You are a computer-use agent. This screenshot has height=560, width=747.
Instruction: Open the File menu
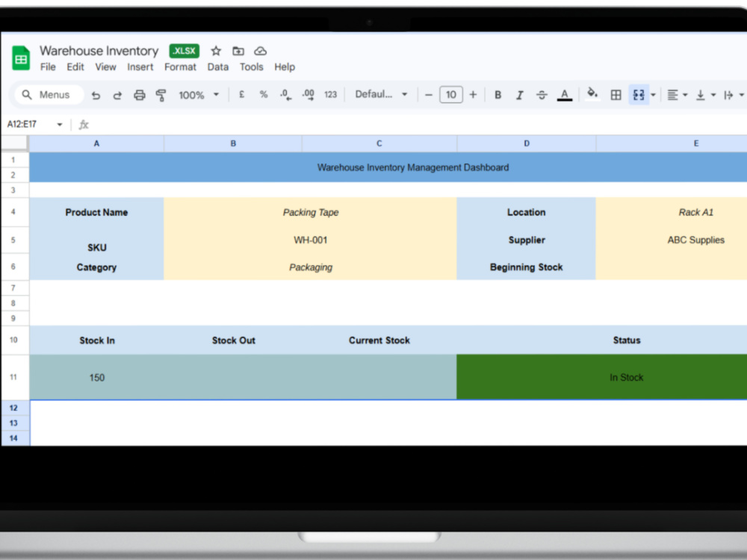pyautogui.click(x=48, y=67)
